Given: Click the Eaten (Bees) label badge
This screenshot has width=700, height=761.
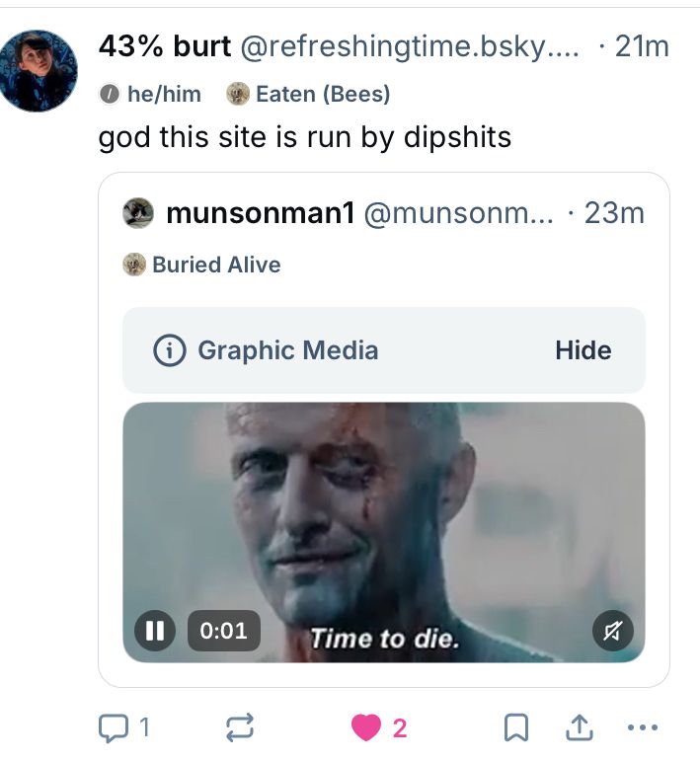Looking at the screenshot, I should tap(309, 94).
